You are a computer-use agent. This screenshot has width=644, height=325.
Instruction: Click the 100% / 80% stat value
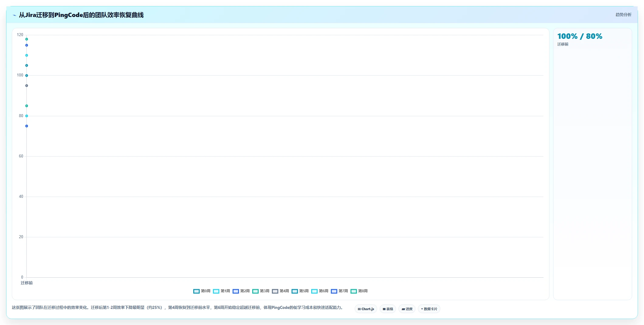[580, 36]
